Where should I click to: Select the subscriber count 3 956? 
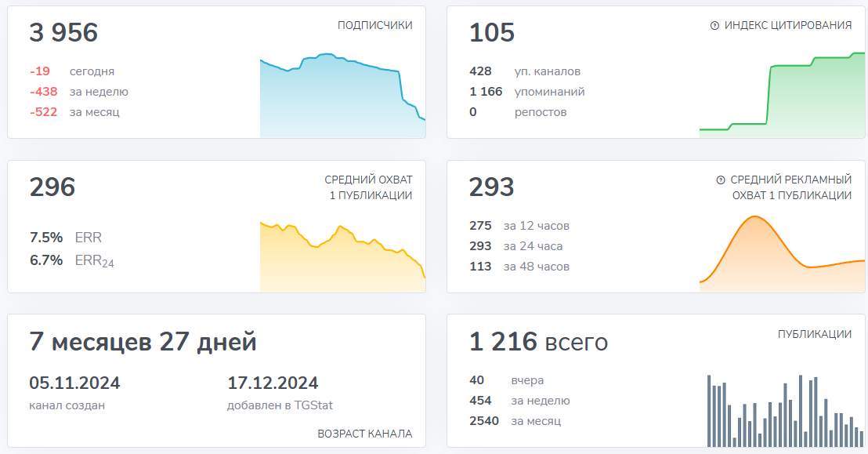pyautogui.click(x=63, y=33)
